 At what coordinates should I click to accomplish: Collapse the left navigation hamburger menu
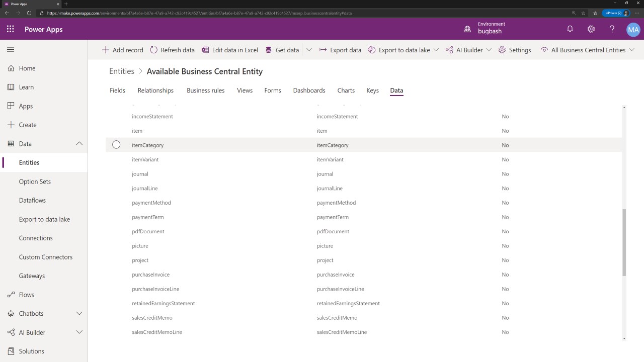pos(11,50)
